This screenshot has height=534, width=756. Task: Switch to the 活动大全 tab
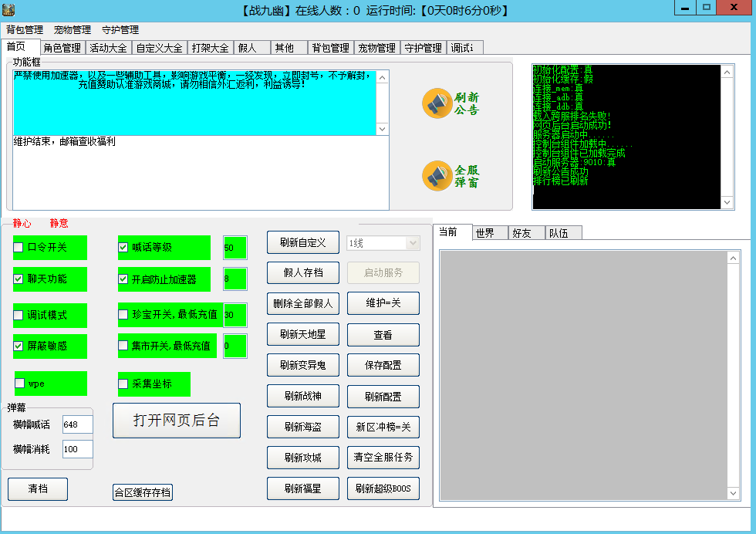[x=108, y=48]
